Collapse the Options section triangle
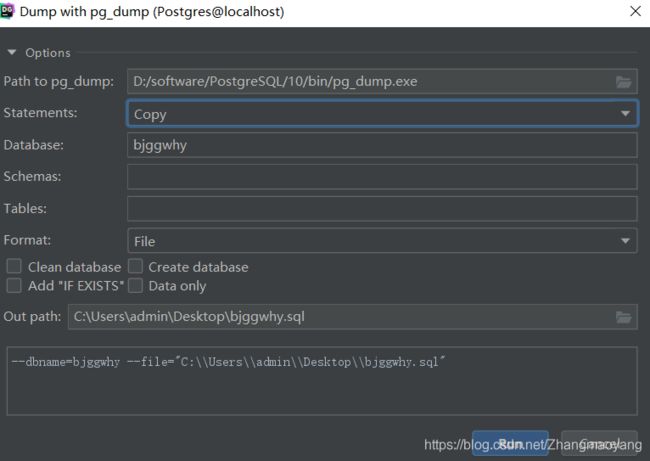 (12, 52)
